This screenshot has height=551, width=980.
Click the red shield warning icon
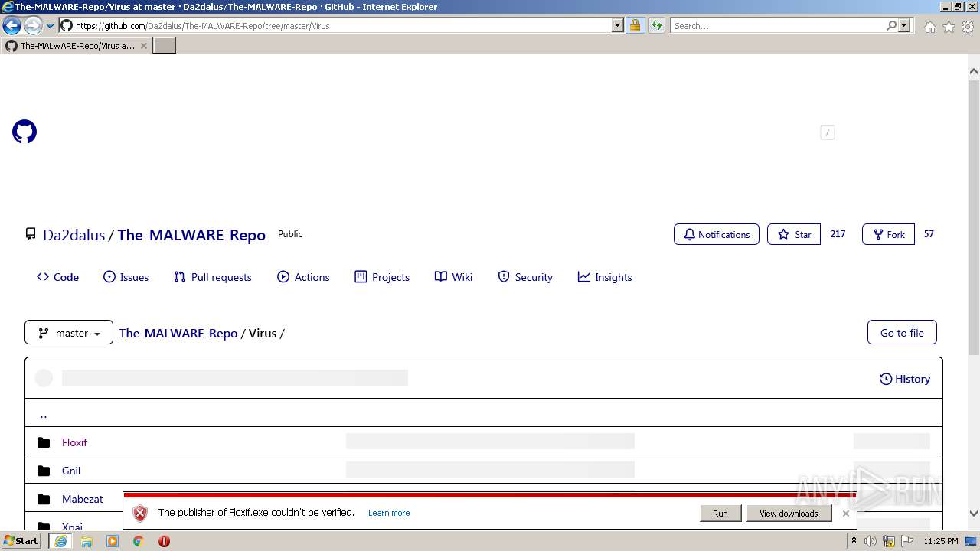(x=140, y=513)
